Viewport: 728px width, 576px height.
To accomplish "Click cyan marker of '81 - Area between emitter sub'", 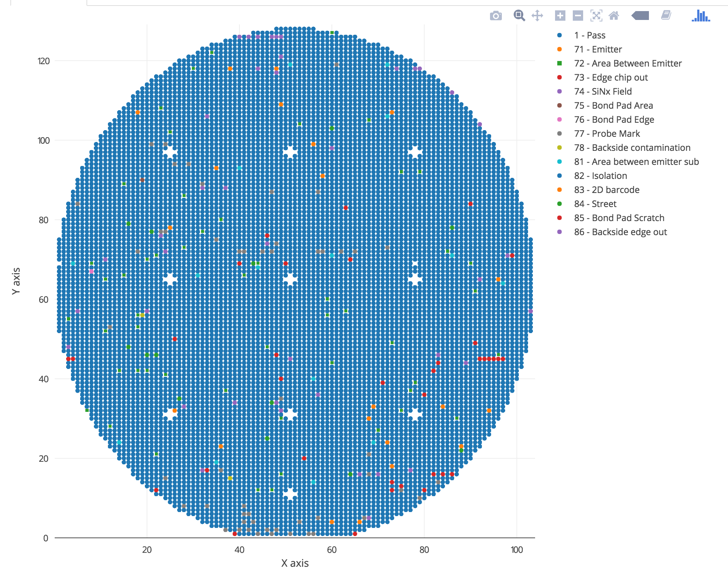I will point(559,162).
